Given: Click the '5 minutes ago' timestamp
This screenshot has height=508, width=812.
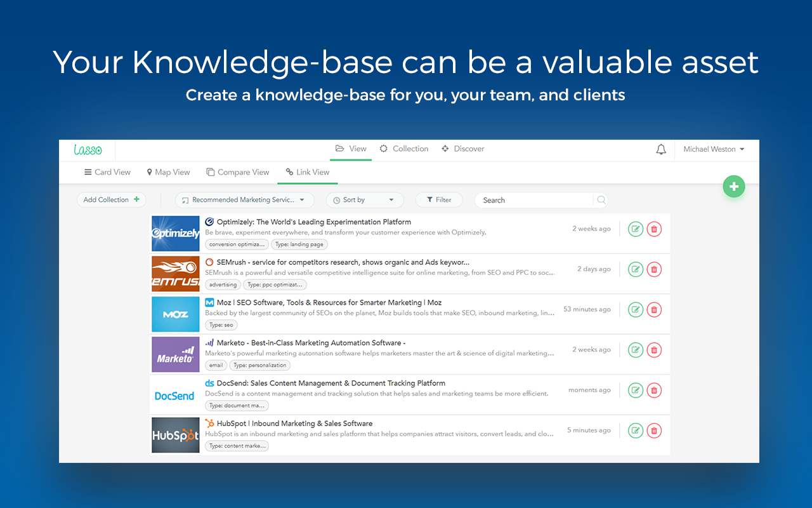Looking at the screenshot, I should pos(589,430).
